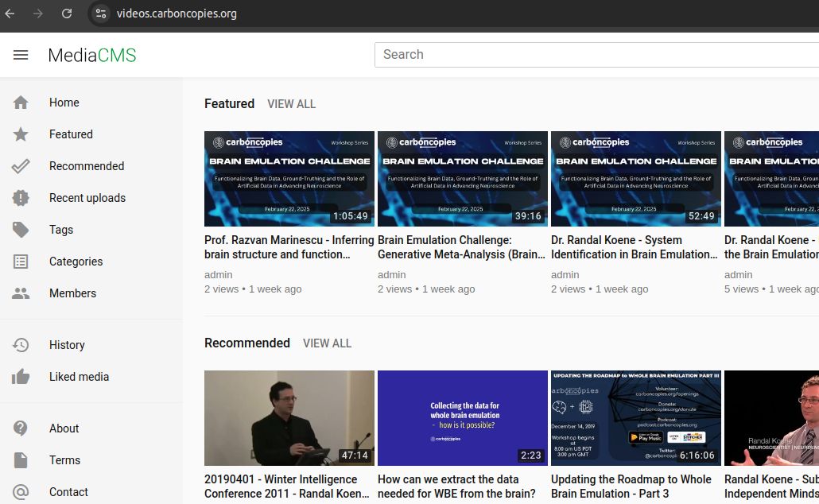Screen dimensions: 819x504
Task: Click VIEW ALL next to Featured
Action: pos(291,104)
